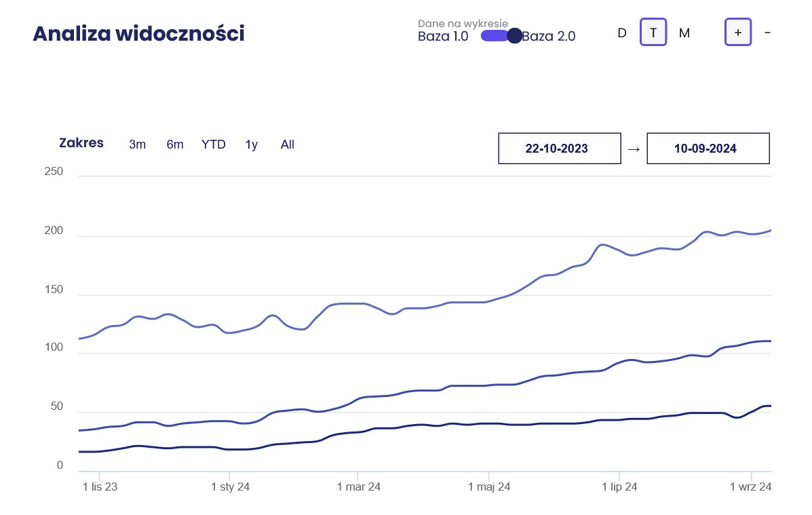Switch to daily view with D

pos(621,33)
